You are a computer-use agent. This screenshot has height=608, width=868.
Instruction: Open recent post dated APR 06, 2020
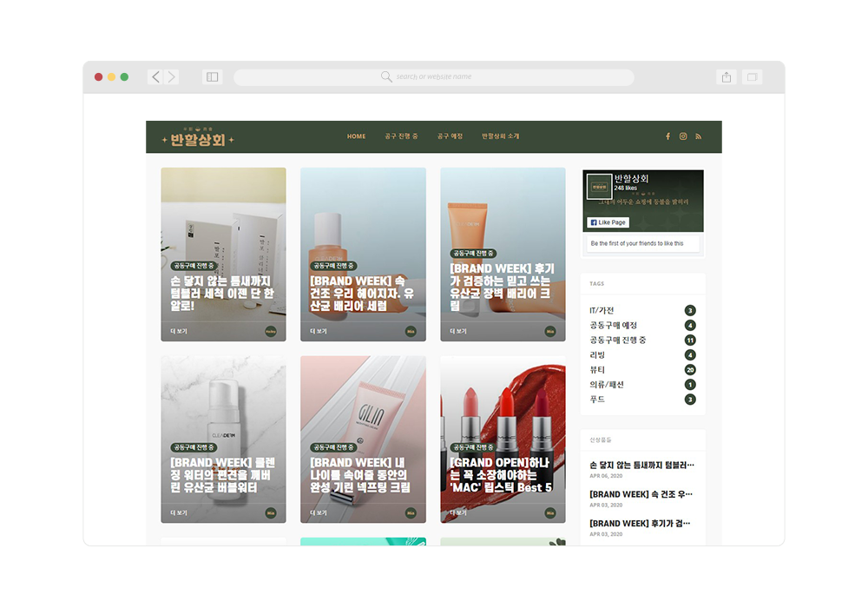[x=641, y=466]
